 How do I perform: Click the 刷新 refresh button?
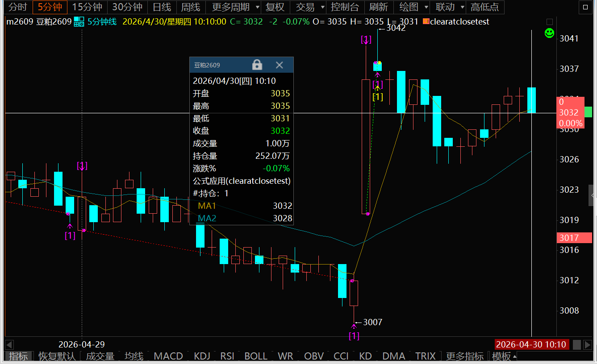tap(378, 7)
